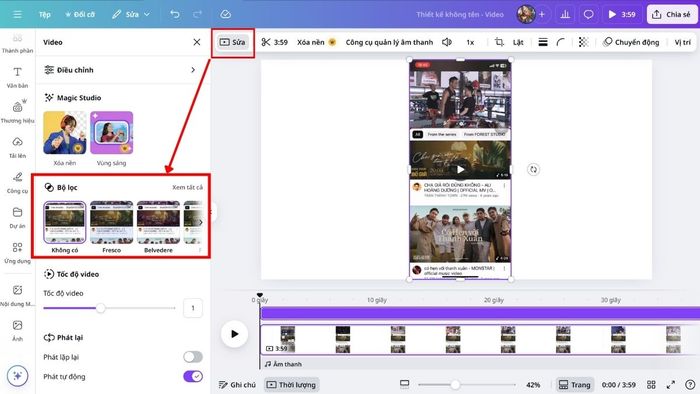Screen dimensions: 700x394
Task: Open the Ghi chú notes button
Action: point(237,385)
